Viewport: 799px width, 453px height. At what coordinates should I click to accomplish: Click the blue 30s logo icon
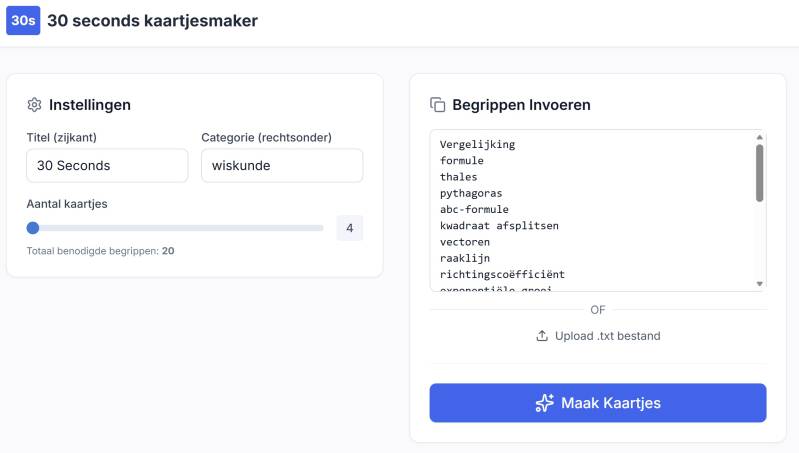click(23, 20)
